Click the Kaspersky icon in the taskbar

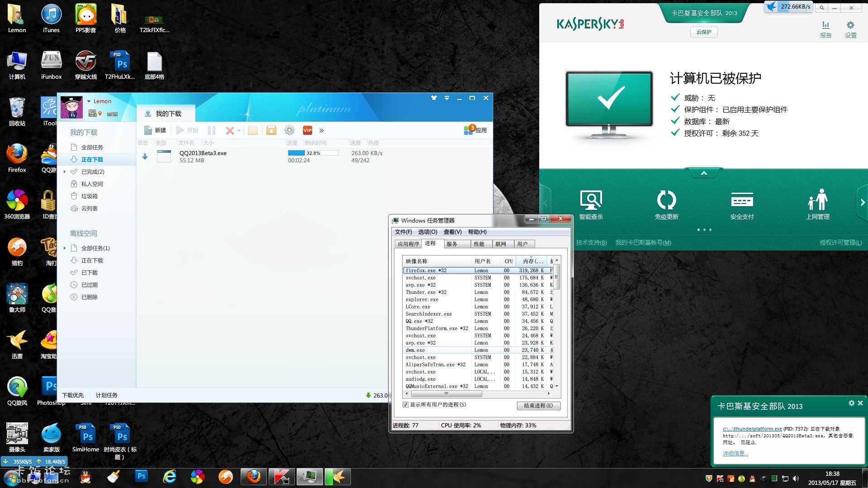(x=281, y=477)
